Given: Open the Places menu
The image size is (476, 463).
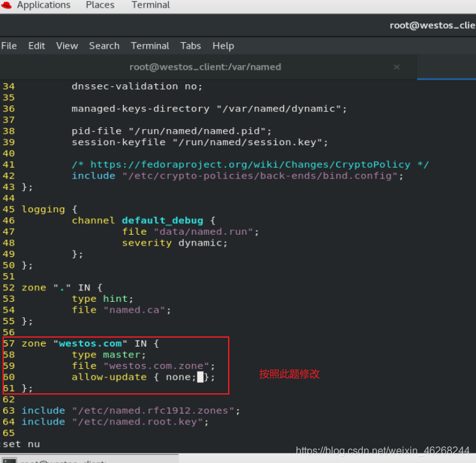Looking at the screenshot, I should (100, 5).
